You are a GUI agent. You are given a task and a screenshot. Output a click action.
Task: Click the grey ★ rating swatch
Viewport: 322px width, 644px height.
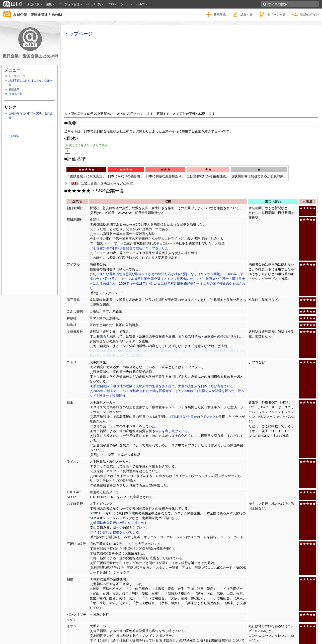pyautogui.click(x=259, y=170)
